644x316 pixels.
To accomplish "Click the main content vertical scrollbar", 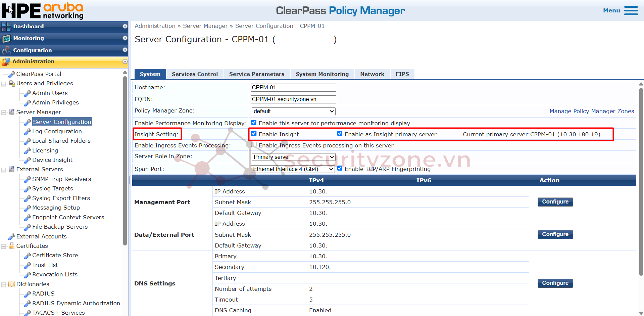I will coord(641,181).
